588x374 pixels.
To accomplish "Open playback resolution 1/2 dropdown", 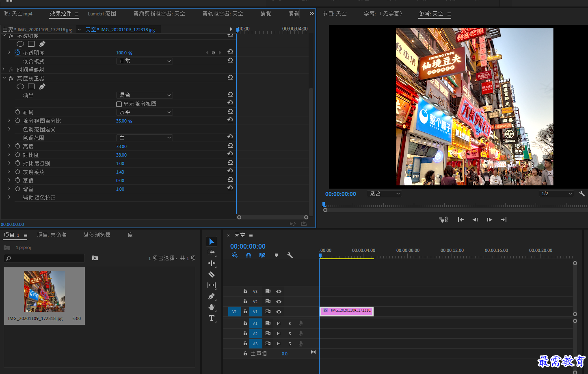I will pyautogui.click(x=556, y=193).
